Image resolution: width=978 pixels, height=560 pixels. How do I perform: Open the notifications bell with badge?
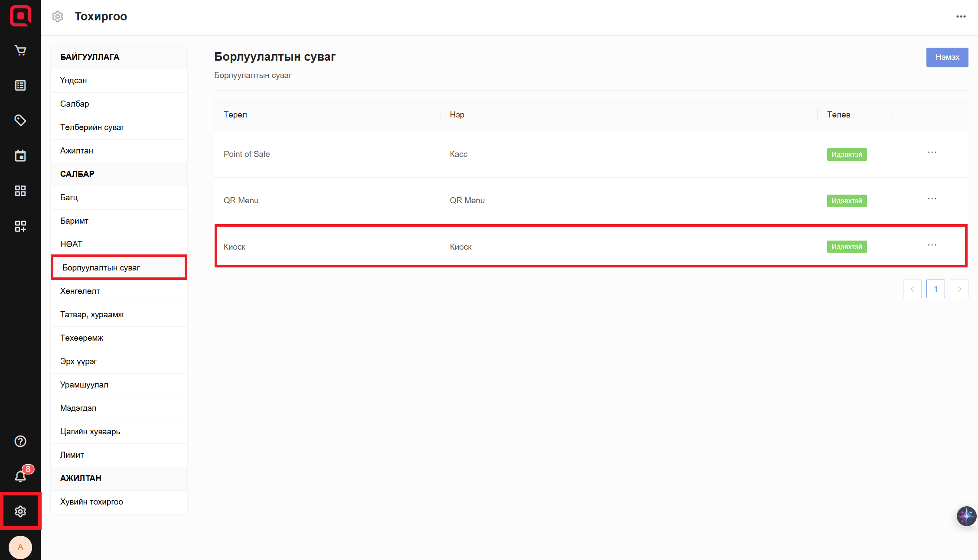(20, 476)
